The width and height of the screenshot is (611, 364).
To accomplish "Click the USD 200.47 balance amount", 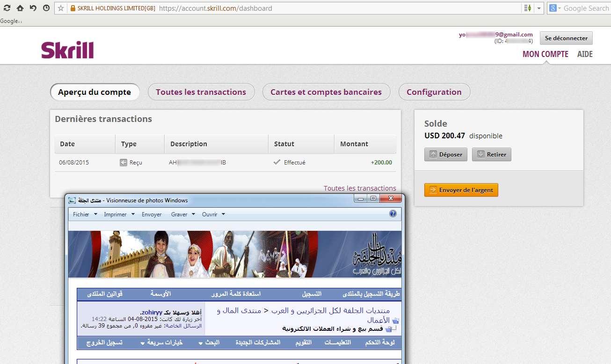I will pyautogui.click(x=444, y=136).
